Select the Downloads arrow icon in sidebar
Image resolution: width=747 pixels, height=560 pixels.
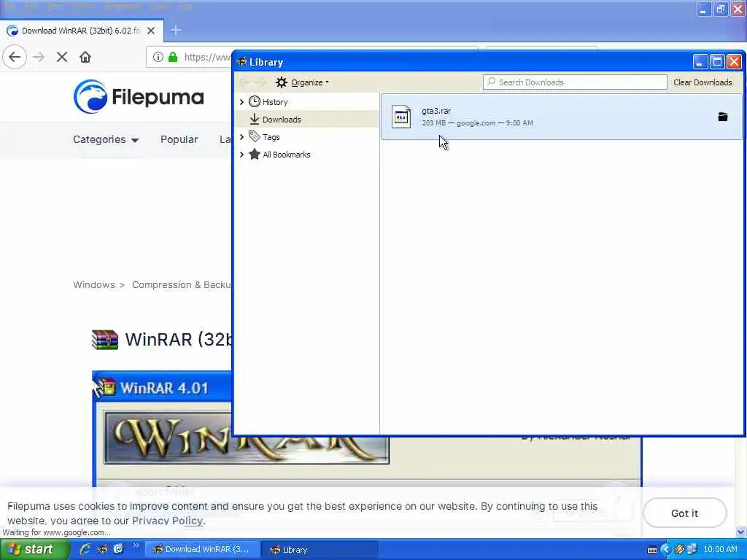pyautogui.click(x=255, y=119)
